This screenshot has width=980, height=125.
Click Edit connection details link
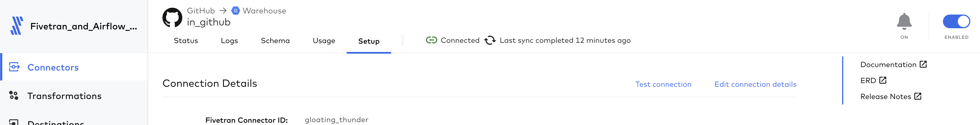(755, 84)
